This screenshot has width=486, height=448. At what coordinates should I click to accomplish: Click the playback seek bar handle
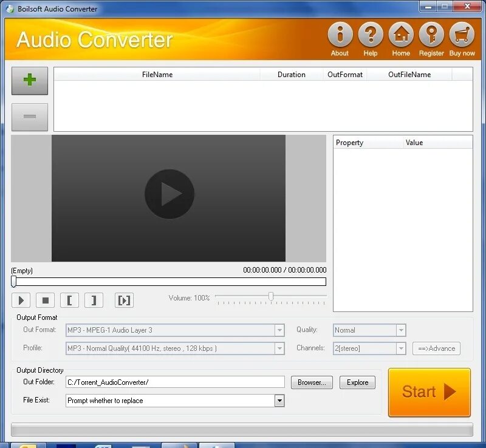[13, 282]
